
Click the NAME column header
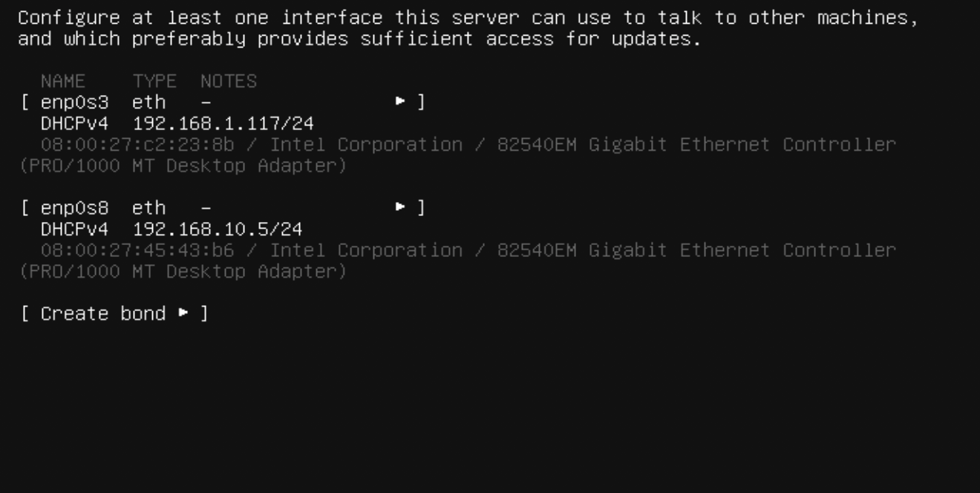[x=63, y=82]
